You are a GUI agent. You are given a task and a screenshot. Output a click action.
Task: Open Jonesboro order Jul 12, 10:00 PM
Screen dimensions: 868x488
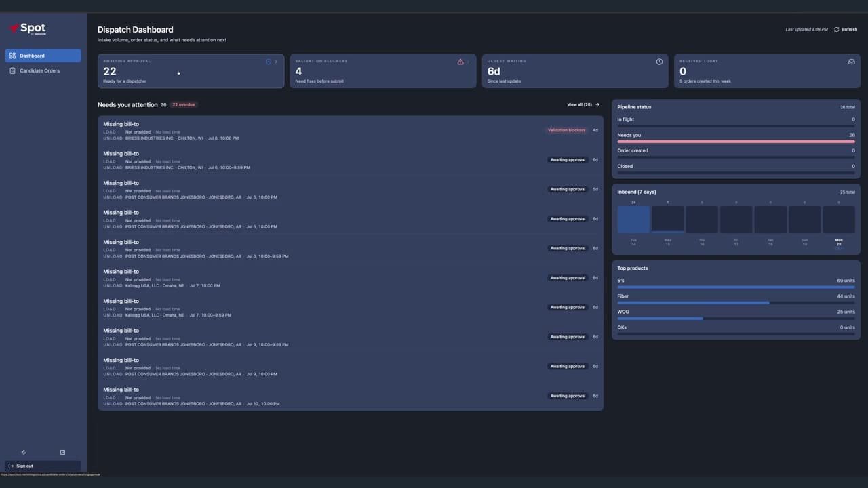click(351, 396)
